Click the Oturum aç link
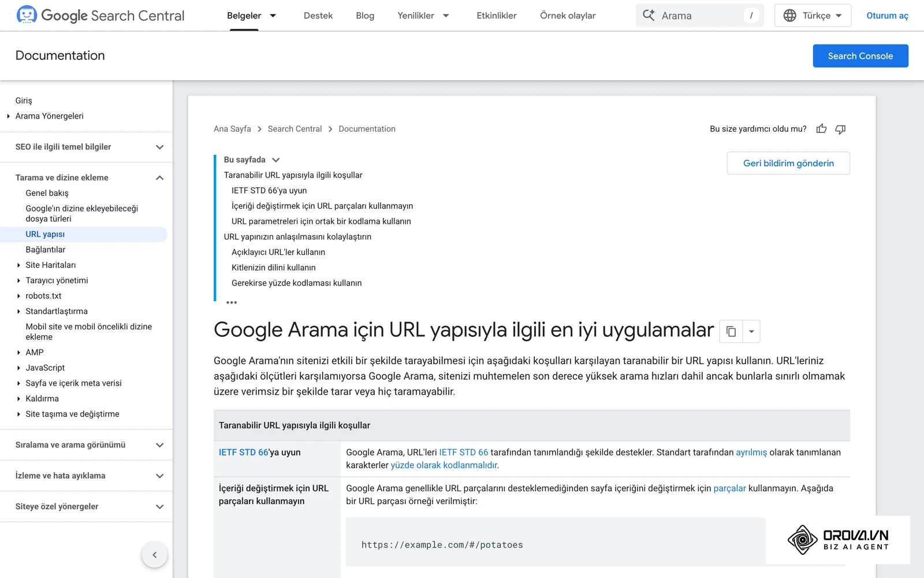 887,16
